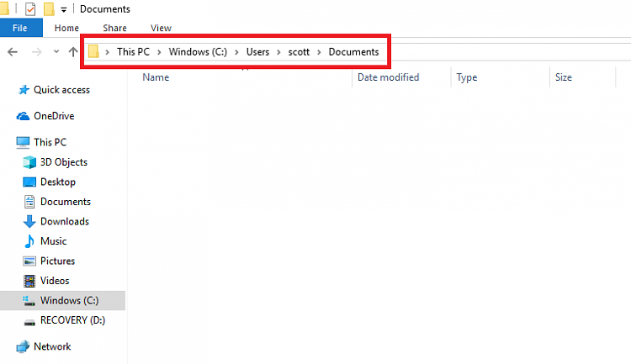The image size is (631, 364).
Task: Expand the chevron before This PC breadcrumb
Action: 108,52
